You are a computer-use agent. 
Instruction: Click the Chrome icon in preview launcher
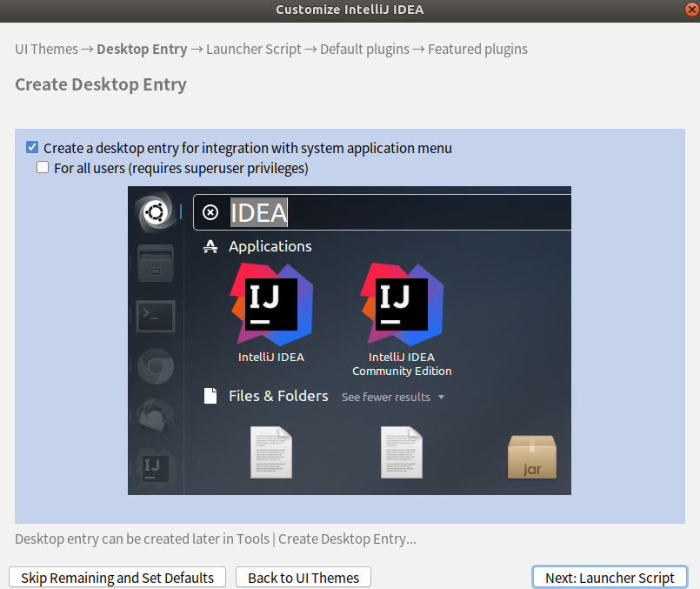[156, 366]
